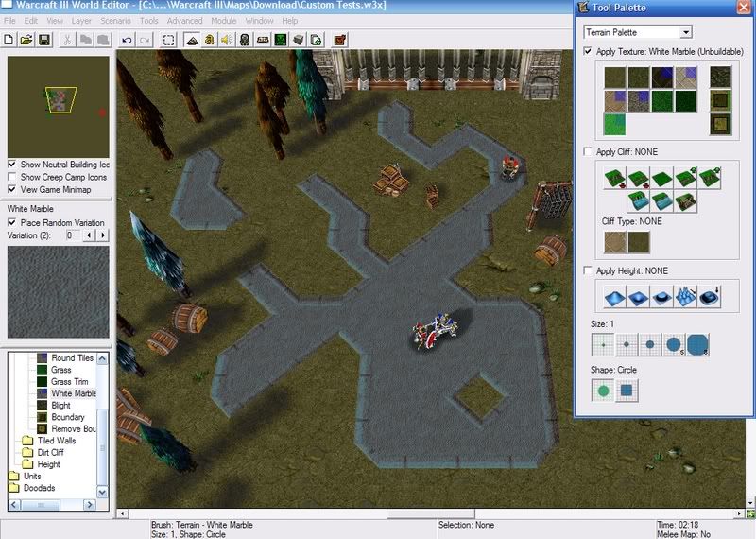Uncheck Apply Texture in Tool Palette
This screenshot has height=539, width=756.
point(588,51)
